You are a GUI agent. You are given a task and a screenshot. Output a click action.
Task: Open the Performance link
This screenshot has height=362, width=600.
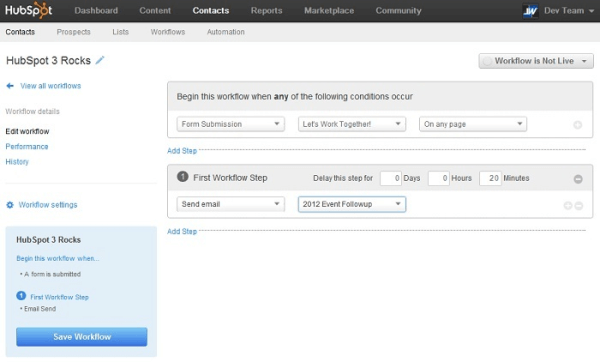(27, 147)
